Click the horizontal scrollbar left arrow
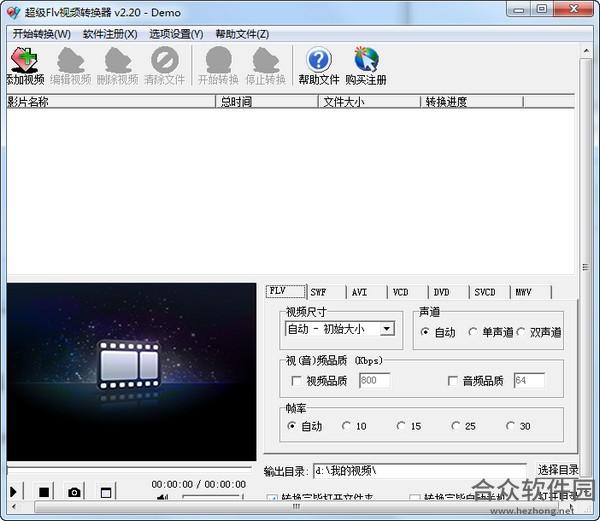Screen dimensions: 600x521 point(13,507)
